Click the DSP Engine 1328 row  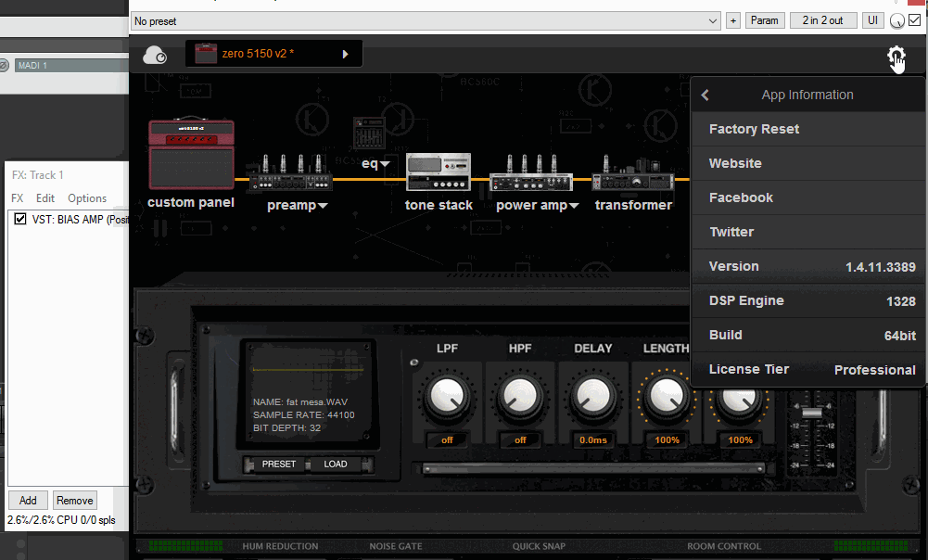click(x=807, y=300)
